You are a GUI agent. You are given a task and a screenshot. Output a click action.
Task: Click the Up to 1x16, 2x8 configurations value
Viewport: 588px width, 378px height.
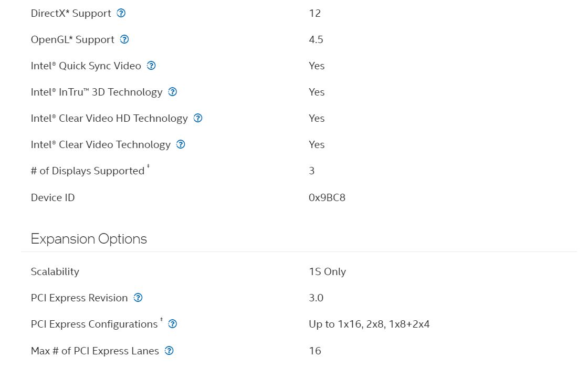tap(370, 324)
